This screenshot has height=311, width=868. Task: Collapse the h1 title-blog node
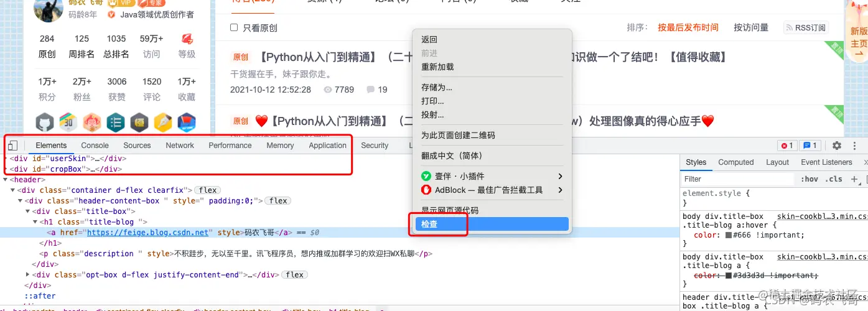(x=35, y=222)
